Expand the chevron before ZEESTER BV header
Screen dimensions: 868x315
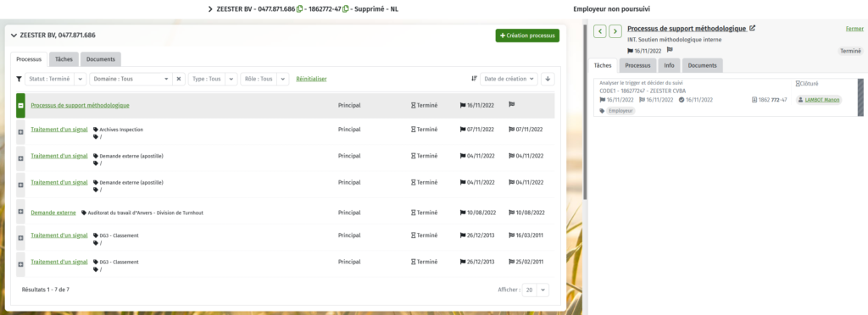click(x=210, y=8)
